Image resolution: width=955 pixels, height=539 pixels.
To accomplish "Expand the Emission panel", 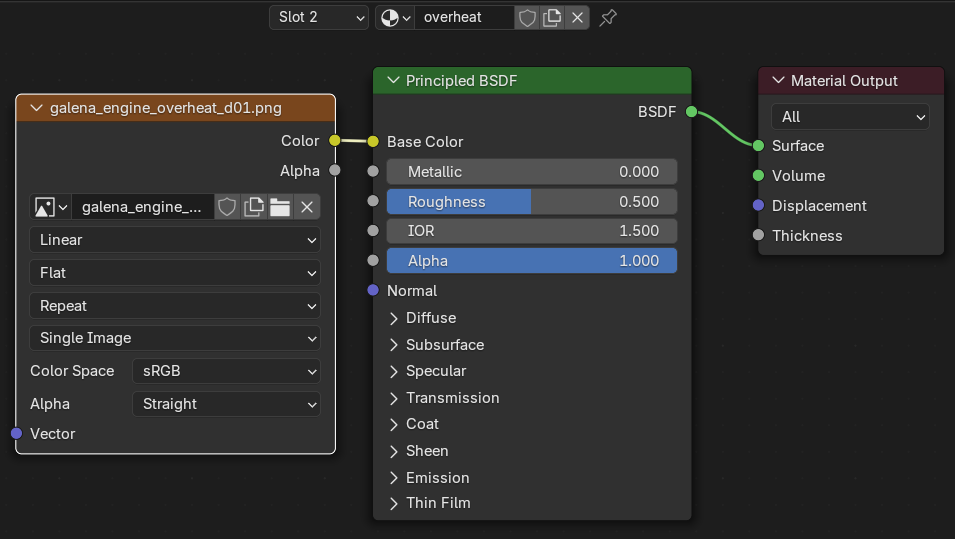I will [437, 477].
